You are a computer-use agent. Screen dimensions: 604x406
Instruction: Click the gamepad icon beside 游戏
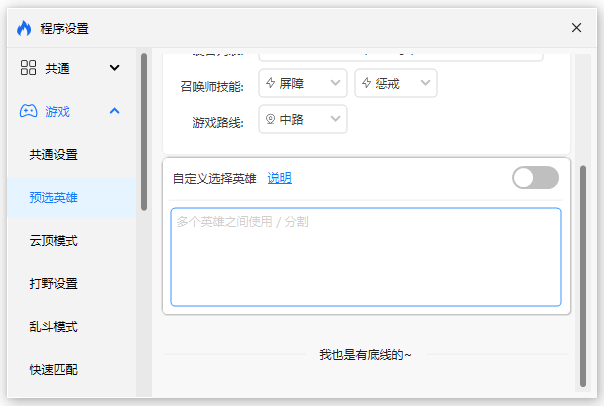pyautogui.click(x=28, y=111)
